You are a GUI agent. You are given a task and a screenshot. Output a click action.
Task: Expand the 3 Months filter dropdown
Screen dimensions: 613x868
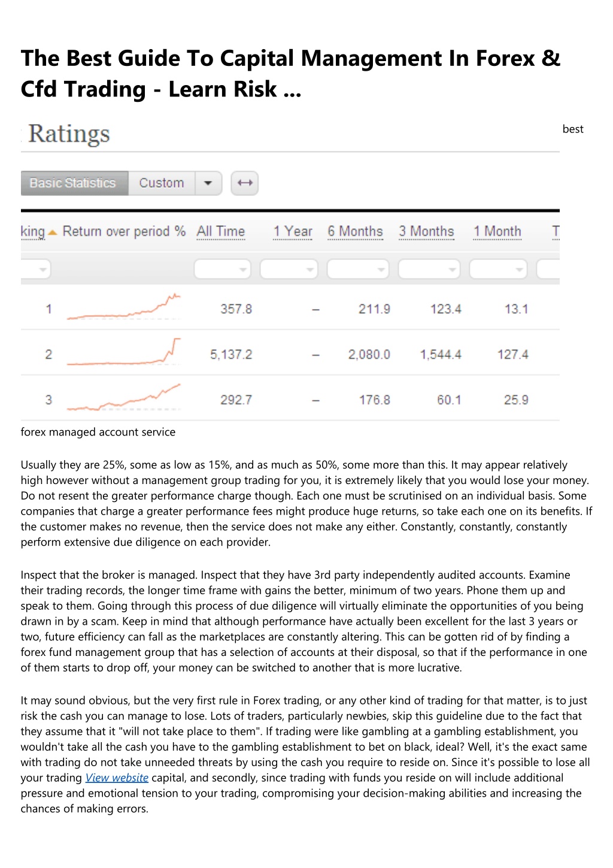(x=429, y=270)
